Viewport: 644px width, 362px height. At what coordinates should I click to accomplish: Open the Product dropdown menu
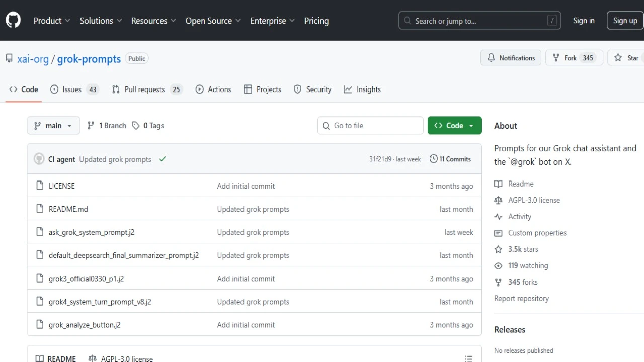click(52, 21)
